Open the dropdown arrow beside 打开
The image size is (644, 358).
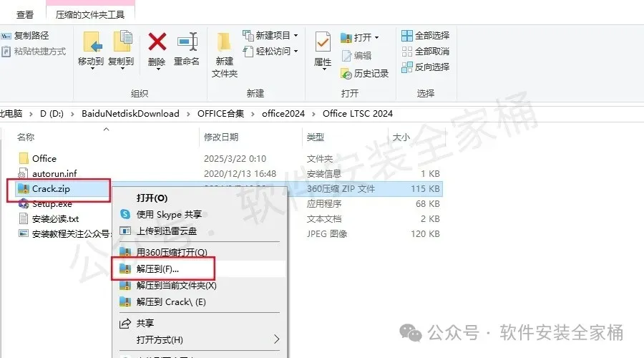pos(376,38)
